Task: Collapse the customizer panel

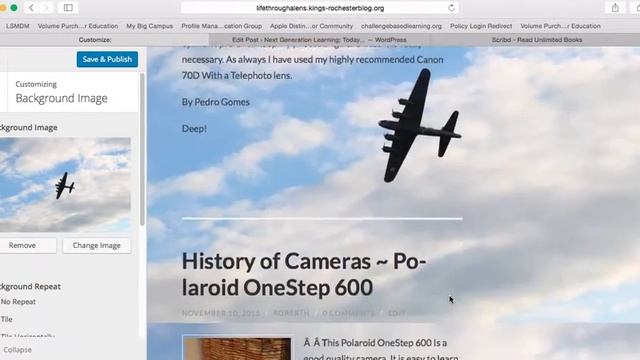Action: [17, 350]
